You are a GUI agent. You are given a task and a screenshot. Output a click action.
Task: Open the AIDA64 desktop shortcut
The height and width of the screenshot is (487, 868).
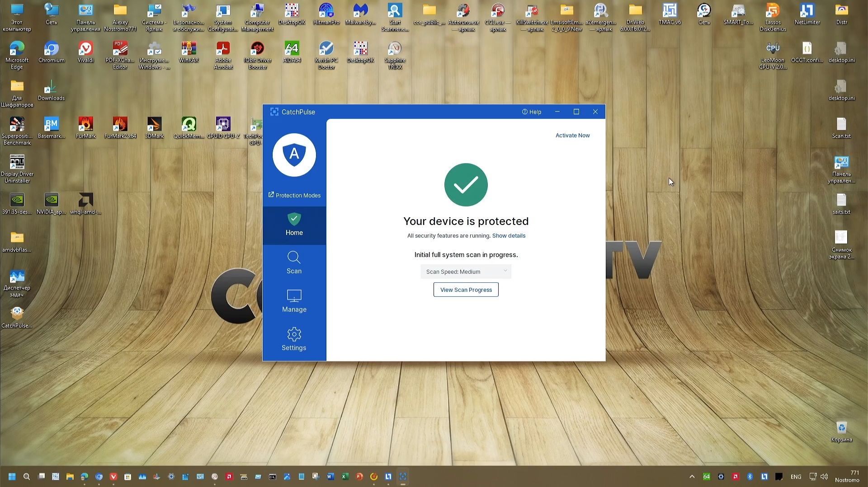(x=292, y=52)
